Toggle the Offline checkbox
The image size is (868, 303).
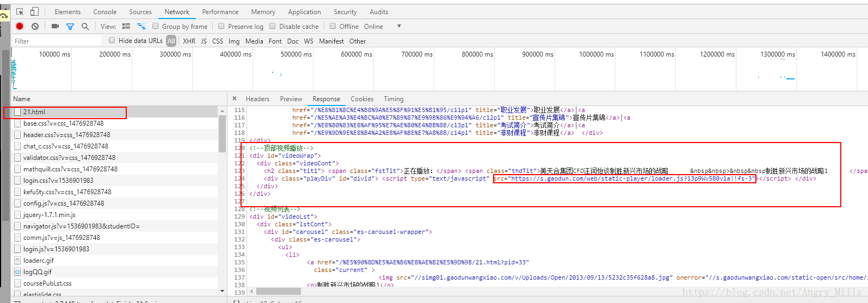tap(333, 26)
